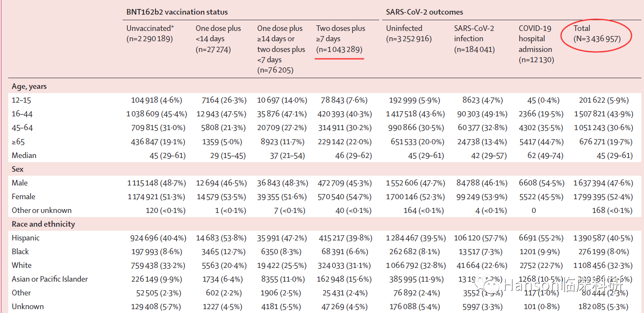Click cell '20 709 (27·2%)' in 45–64 row
The image size is (644, 313).
click(x=282, y=128)
